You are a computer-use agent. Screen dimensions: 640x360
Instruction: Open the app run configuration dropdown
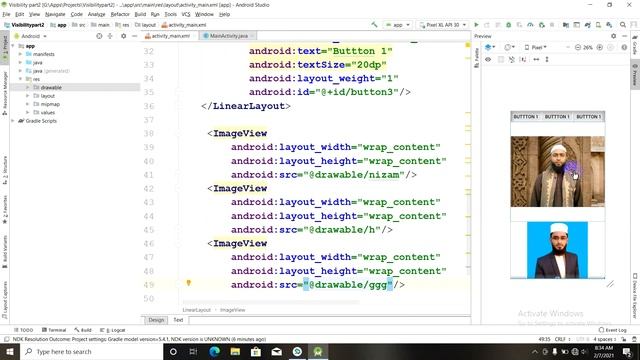click(x=398, y=25)
